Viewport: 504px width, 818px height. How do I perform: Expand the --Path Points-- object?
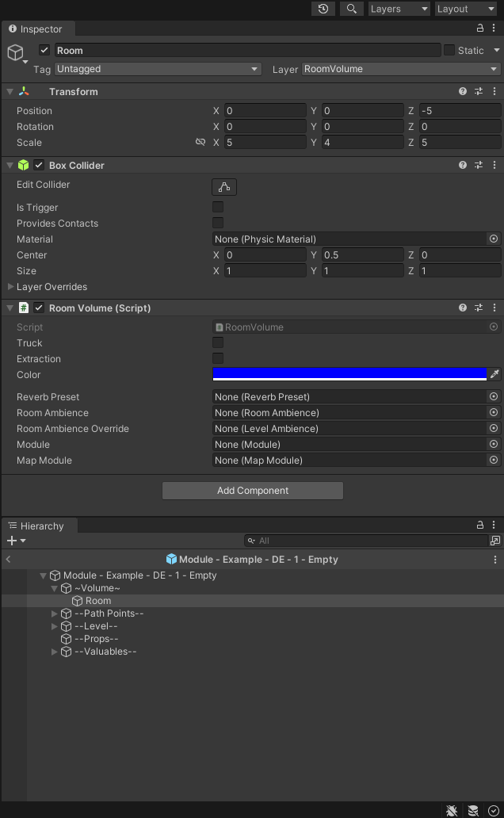click(54, 613)
